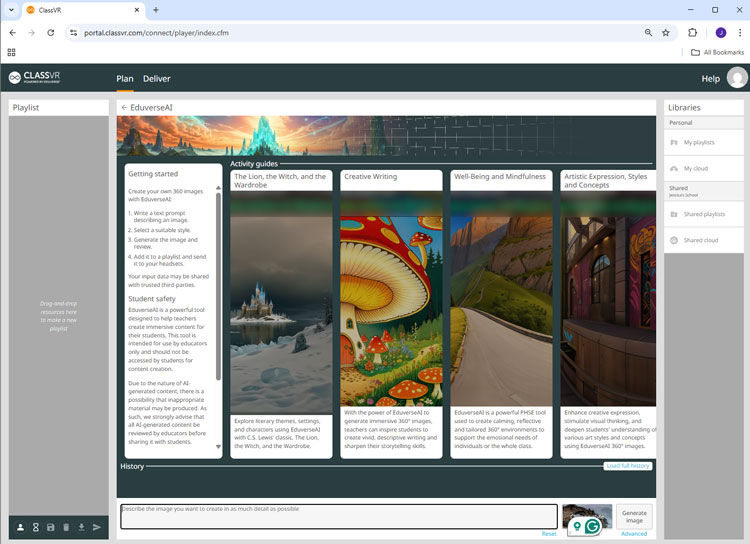Viewport: 750px width, 544px height.
Task: Click the hourglass timer icon in playlist toolbar
Action: [35, 527]
